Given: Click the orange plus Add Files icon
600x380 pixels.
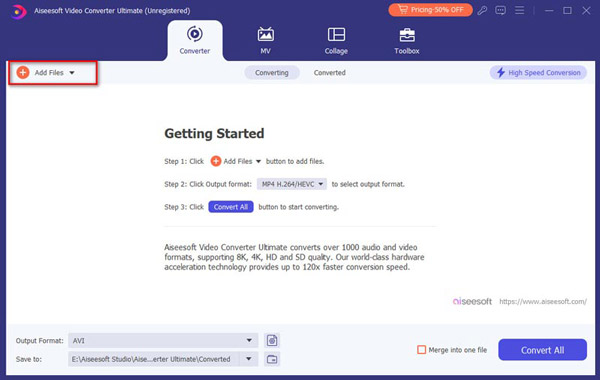Looking at the screenshot, I should (x=23, y=72).
